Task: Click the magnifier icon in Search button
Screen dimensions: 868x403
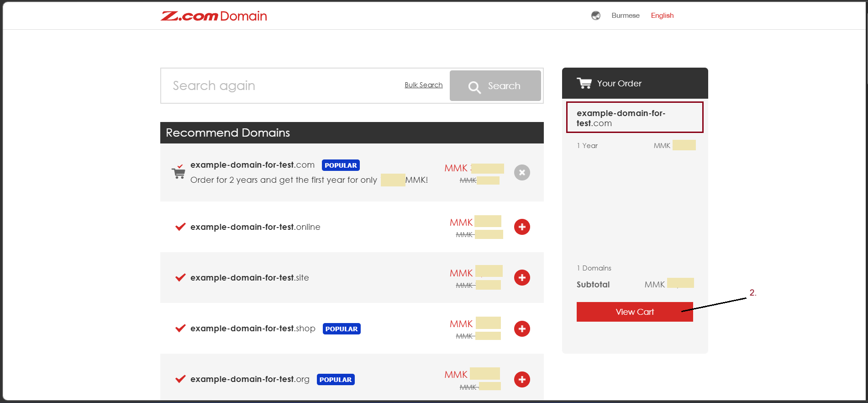Action: pos(474,87)
